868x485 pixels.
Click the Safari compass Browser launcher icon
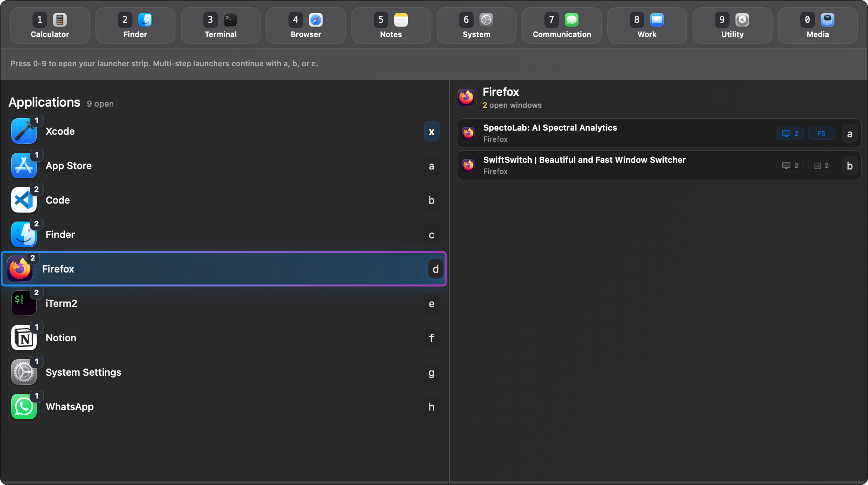tap(316, 20)
